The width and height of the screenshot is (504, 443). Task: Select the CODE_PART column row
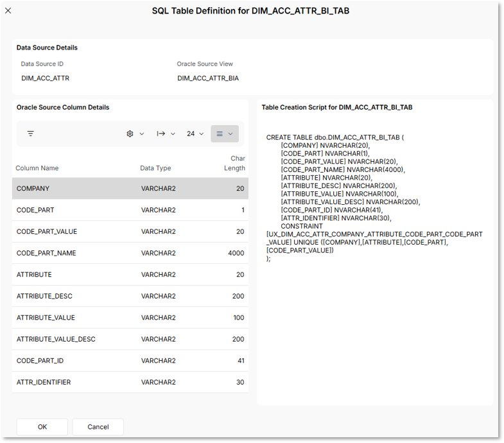tap(130, 210)
